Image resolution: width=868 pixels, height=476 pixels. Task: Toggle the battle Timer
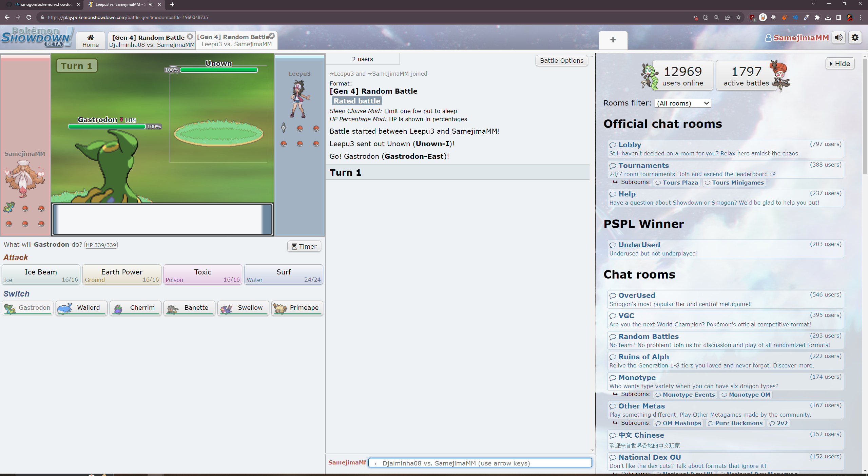(304, 246)
